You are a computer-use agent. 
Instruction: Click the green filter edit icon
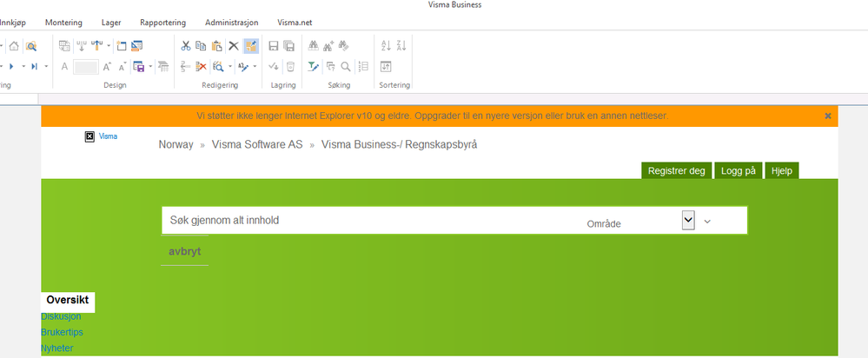314,66
